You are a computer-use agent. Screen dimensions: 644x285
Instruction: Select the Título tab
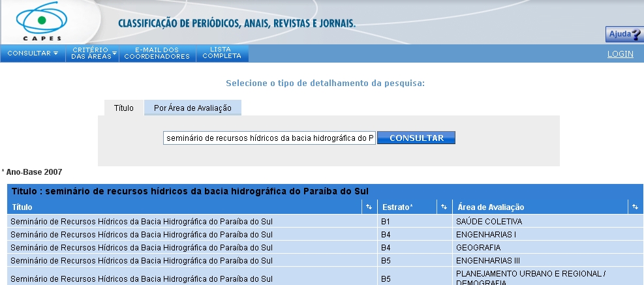124,108
